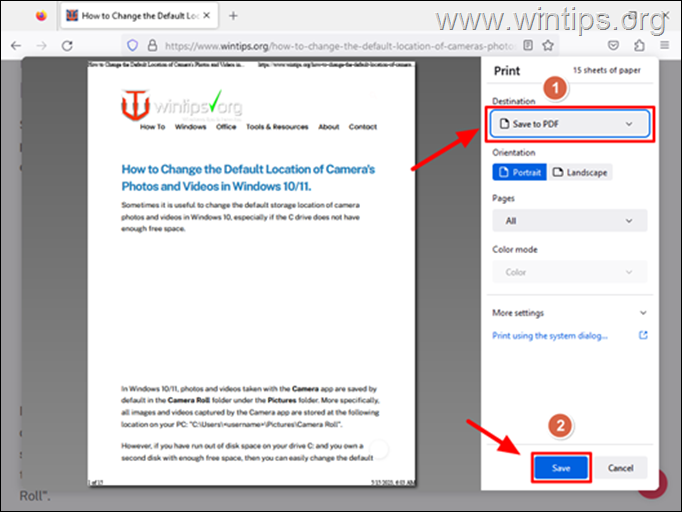682x512 pixels.
Task: Select Landscape orientation
Action: tap(580, 172)
